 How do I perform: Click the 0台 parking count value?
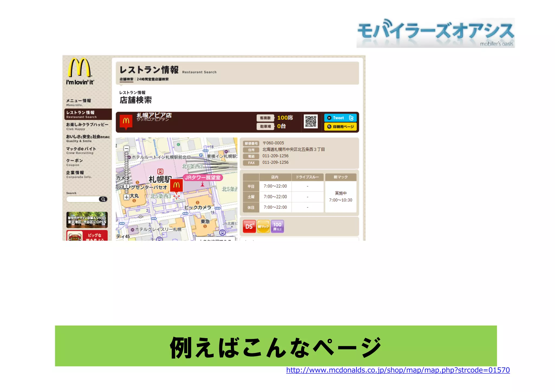(x=282, y=126)
